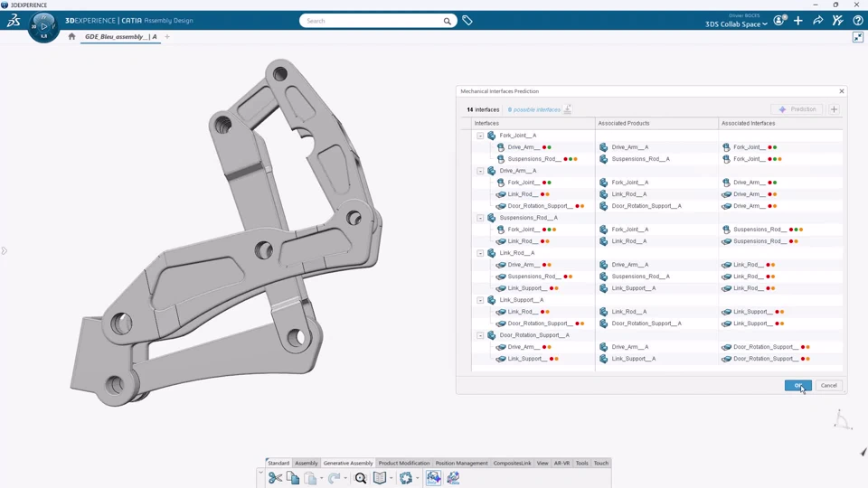Click the Prediction button
Screen dimensions: 868x488
click(x=797, y=109)
